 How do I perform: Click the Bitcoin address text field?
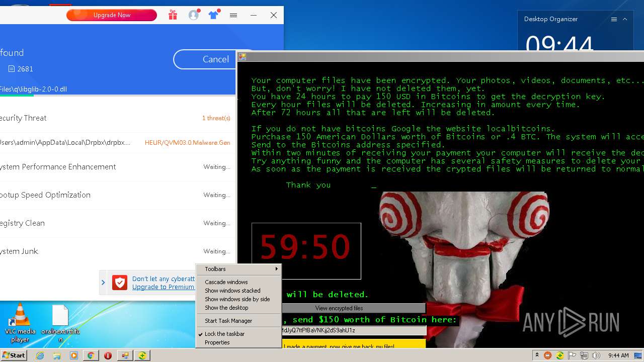click(354, 330)
